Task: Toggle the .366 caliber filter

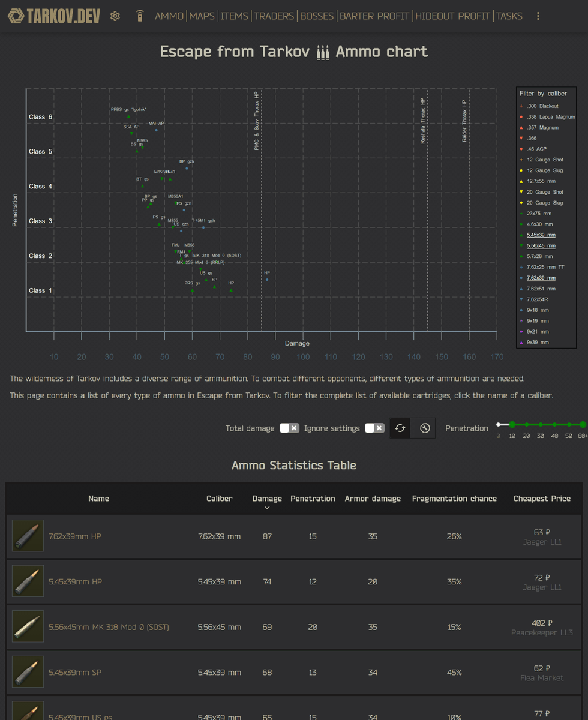Action: click(x=532, y=139)
